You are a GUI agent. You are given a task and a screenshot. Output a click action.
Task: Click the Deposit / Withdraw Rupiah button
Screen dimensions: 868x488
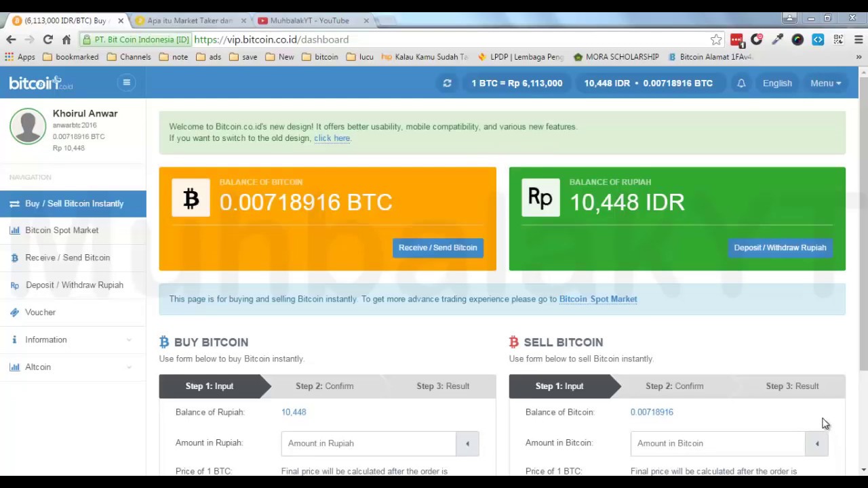780,247
